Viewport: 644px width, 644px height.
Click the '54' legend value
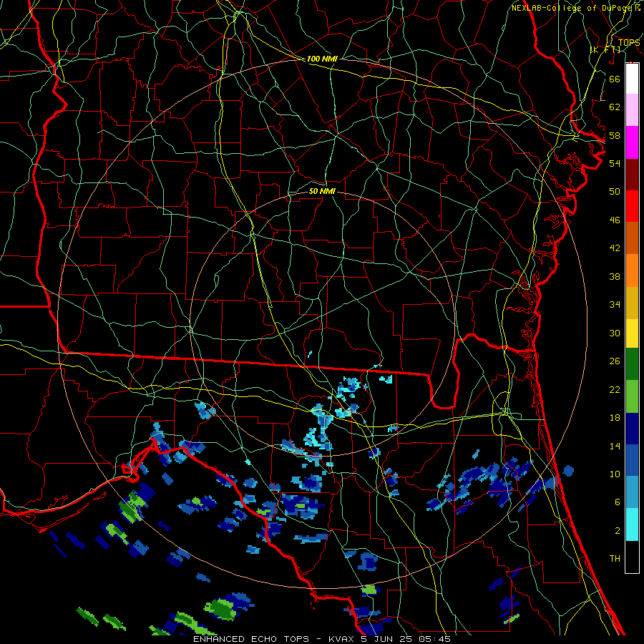point(615,163)
